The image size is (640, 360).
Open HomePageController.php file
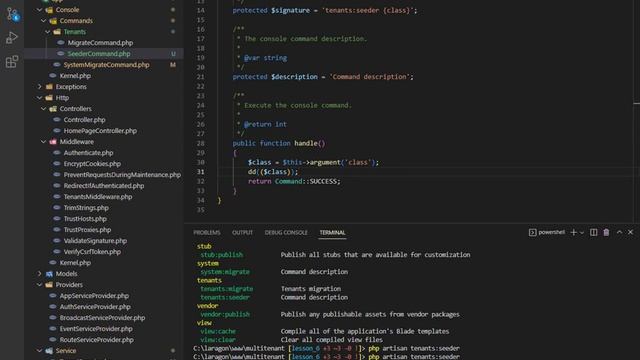pyautogui.click(x=100, y=131)
